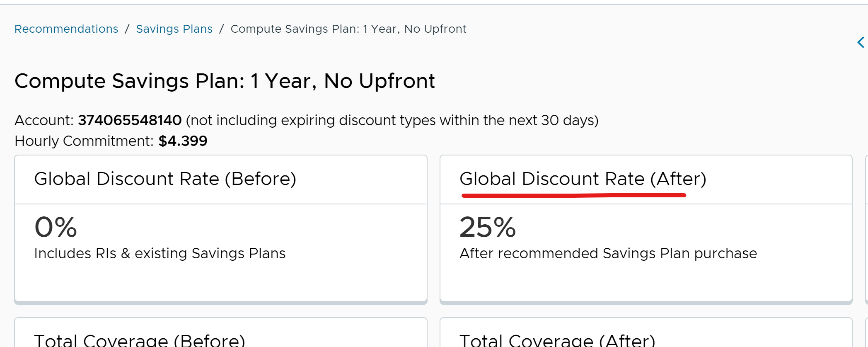Click the Global Discount Rate (After) card title
868x347 pixels.
point(583,179)
